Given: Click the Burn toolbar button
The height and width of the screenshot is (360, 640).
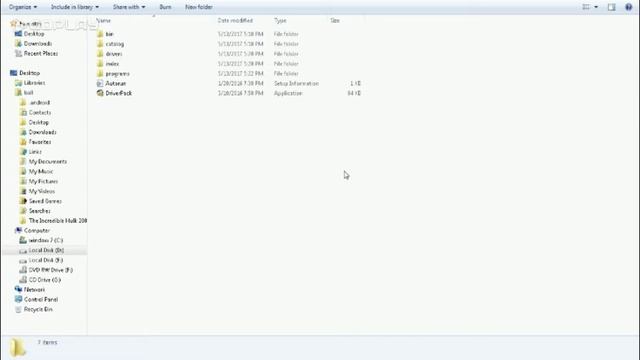Looking at the screenshot, I should coord(165,7).
